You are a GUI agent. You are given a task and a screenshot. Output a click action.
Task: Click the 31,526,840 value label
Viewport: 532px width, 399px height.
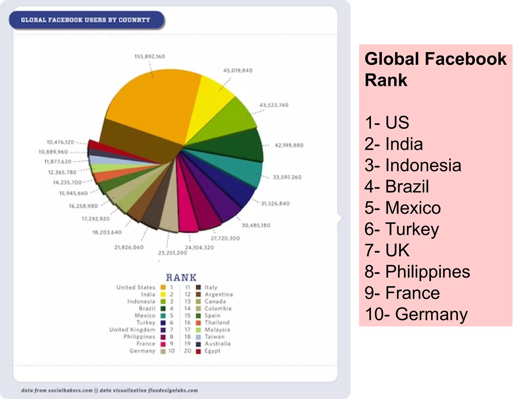click(x=275, y=203)
